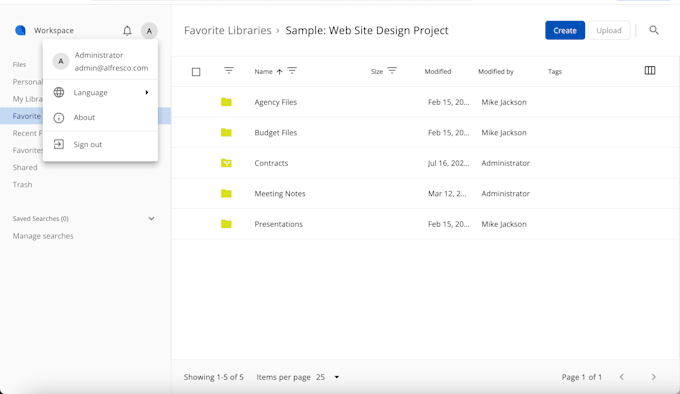Click the Size column header label
The height and width of the screenshot is (394, 680).
(377, 72)
